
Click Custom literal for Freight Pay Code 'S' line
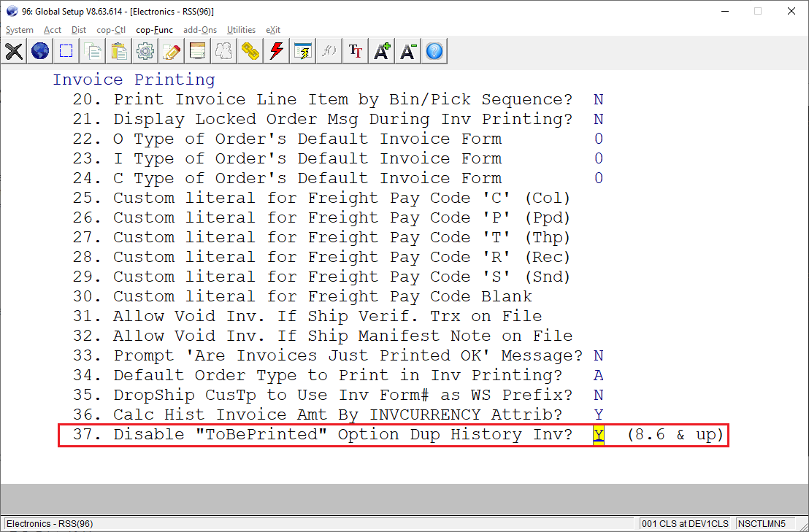click(x=342, y=277)
